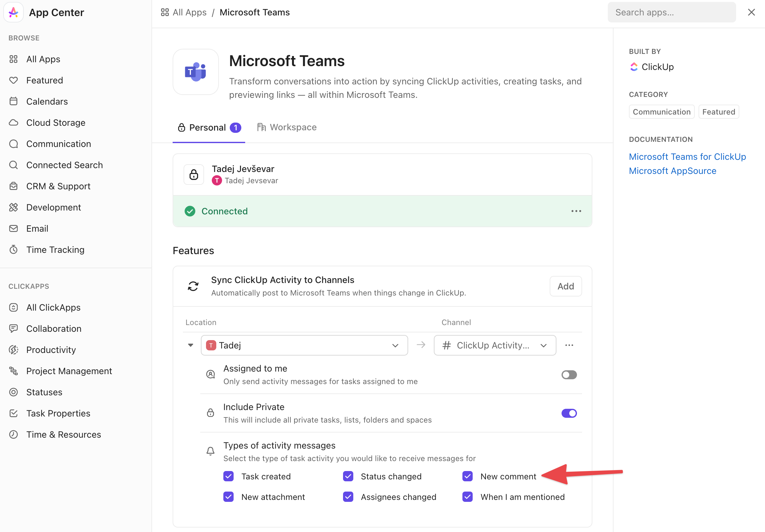Click the All Apps breadcrumb link
The height and width of the screenshot is (532, 765).
pyautogui.click(x=189, y=12)
